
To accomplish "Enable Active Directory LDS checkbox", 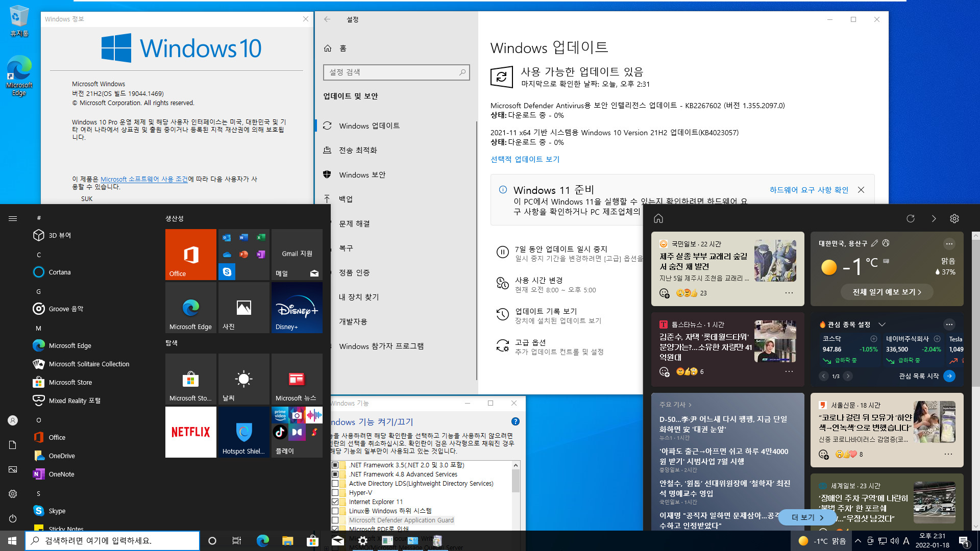I will coord(335,484).
